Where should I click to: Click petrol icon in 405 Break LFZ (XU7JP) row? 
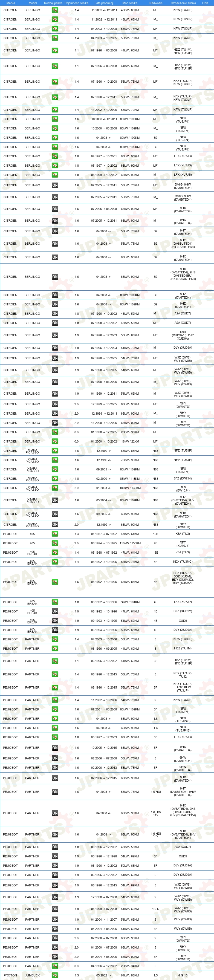55,602
